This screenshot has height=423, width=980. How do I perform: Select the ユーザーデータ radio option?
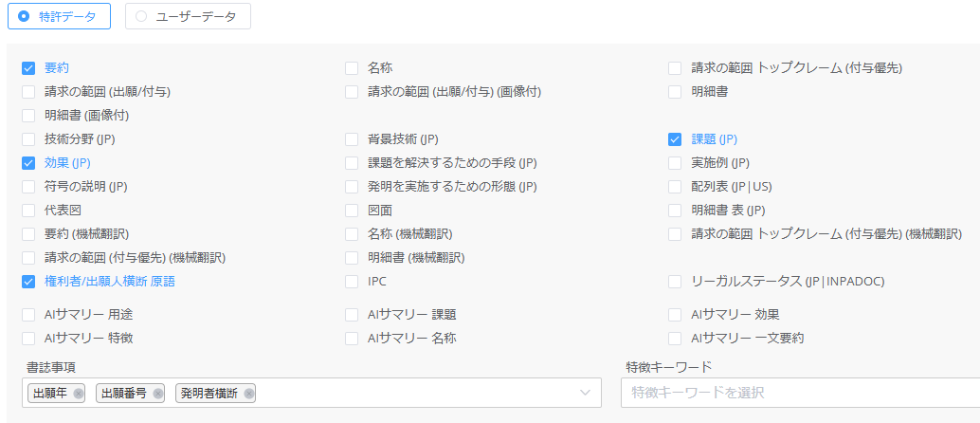pos(141,16)
